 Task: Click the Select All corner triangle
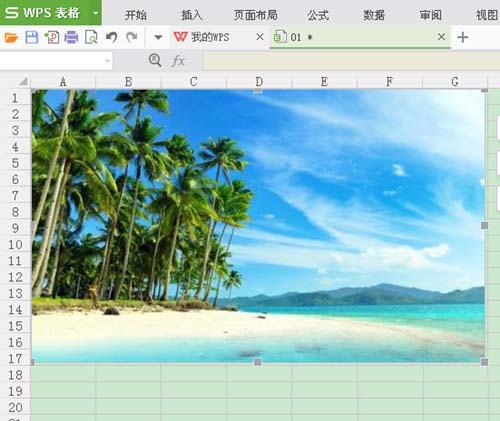coord(23,81)
